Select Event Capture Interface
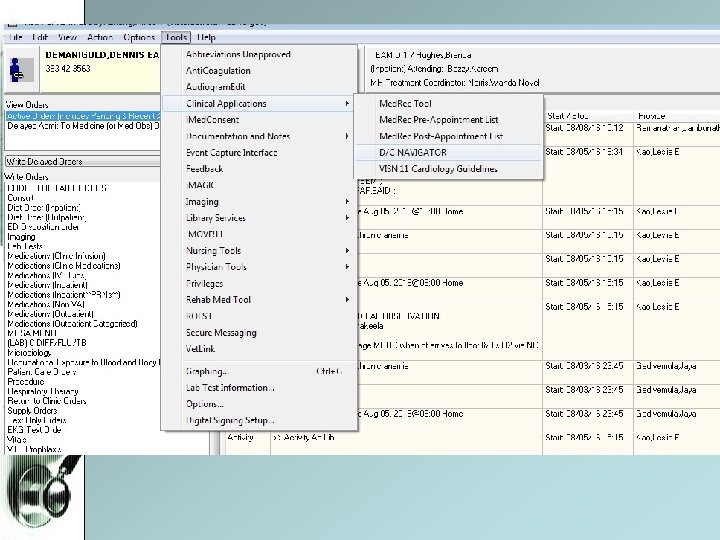Image resolution: width=720 pixels, height=540 pixels. pyautogui.click(x=259, y=152)
